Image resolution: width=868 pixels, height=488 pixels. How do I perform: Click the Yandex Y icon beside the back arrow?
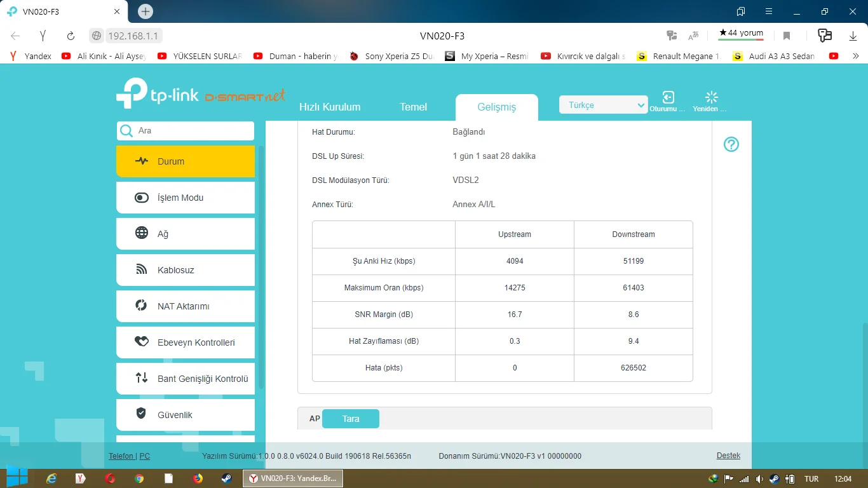point(43,36)
